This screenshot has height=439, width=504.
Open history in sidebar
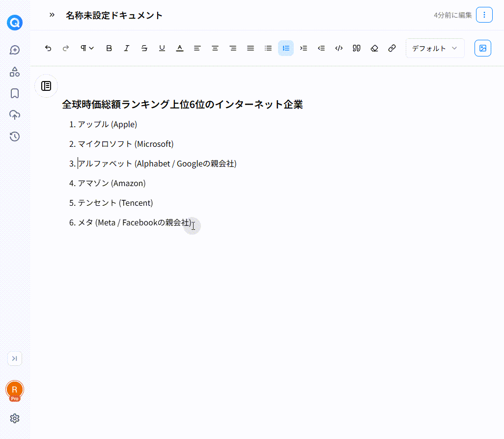pyautogui.click(x=15, y=137)
